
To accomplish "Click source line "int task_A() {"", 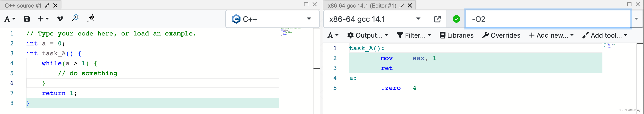I will coord(54,53).
